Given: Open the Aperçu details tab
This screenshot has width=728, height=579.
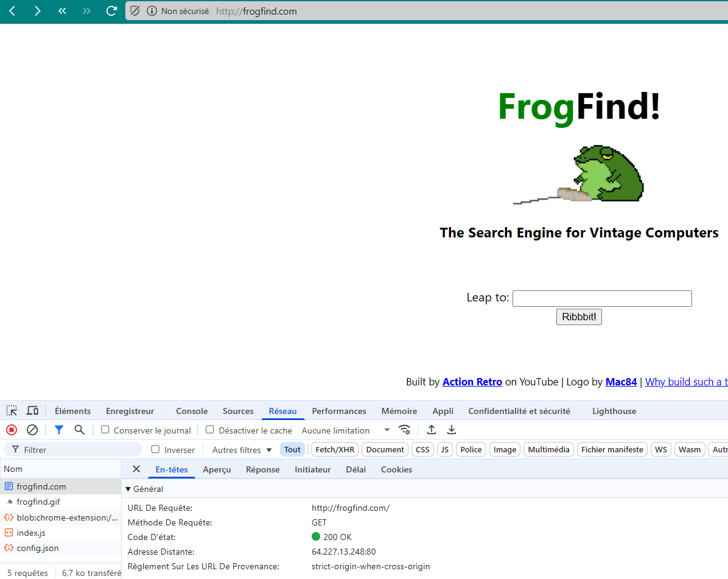Looking at the screenshot, I should pyautogui.click(x=217, y=469).
